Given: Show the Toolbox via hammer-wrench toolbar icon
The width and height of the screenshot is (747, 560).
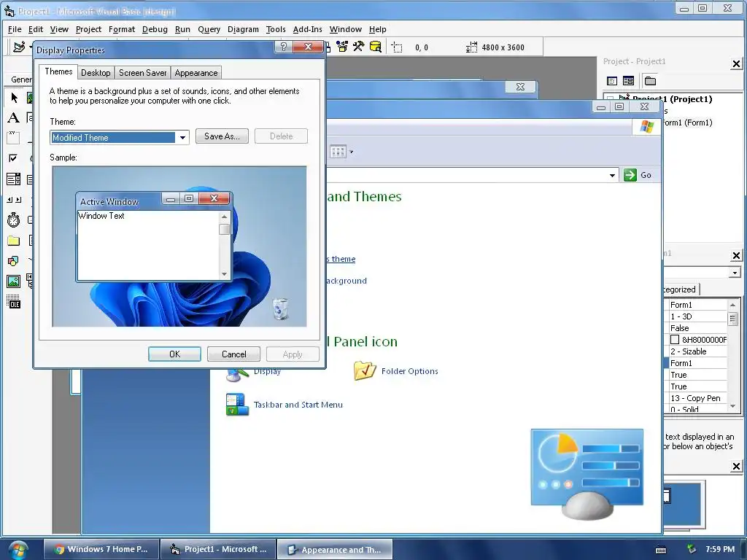Looking at the screenshot, I should [358, 47].
